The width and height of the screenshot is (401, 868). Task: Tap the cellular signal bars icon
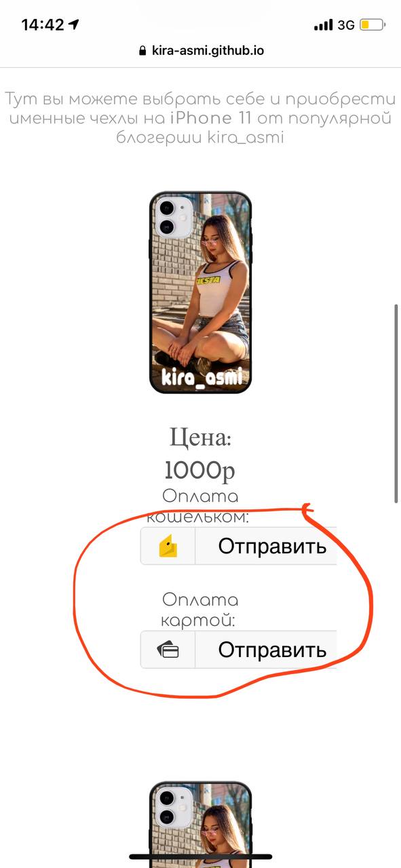tap(324, 26)
